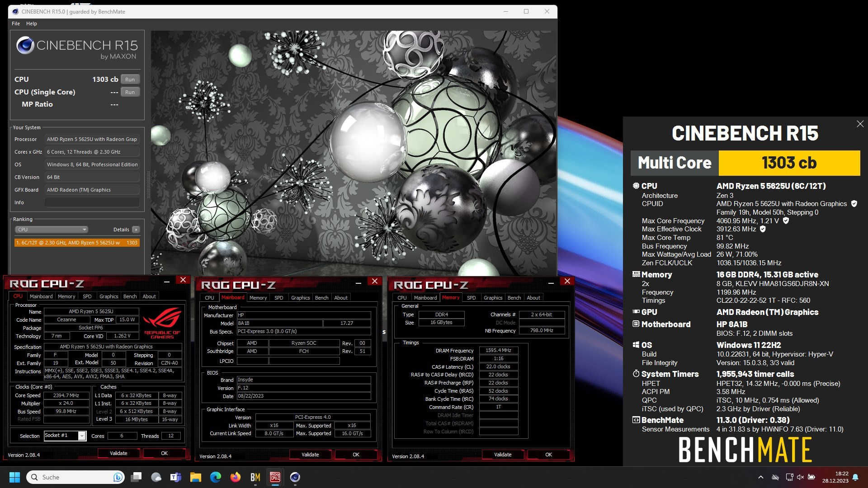This screenshot has width=868, height=488.
Task: Click the System Timers clock icon
Action: [x=636, y=374]
